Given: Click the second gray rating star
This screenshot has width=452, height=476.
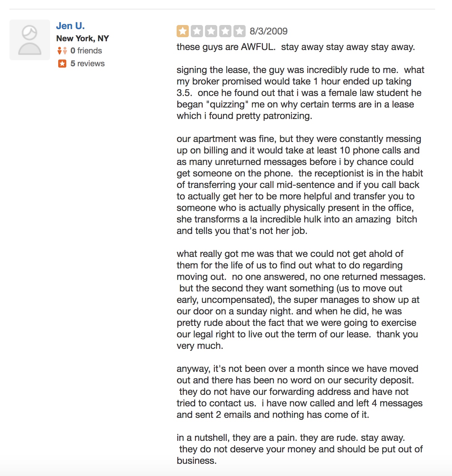Looking at the screenshot, I should [197, 31].
